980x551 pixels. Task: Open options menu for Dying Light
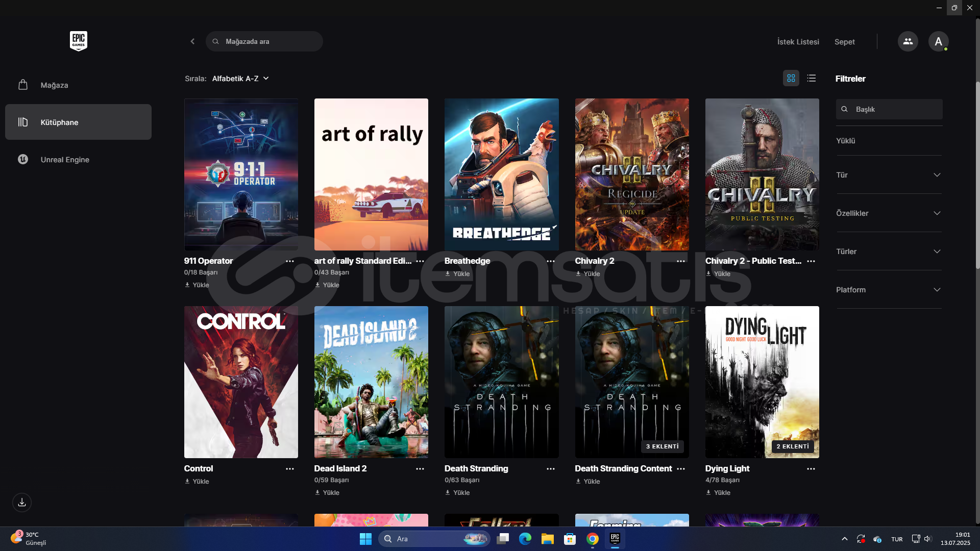coord(811,469)
